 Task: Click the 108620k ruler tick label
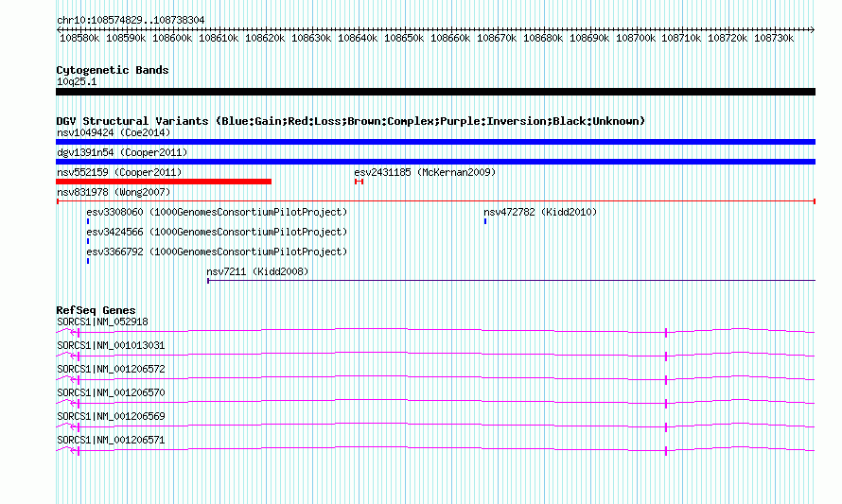click(x=265, y=38)
